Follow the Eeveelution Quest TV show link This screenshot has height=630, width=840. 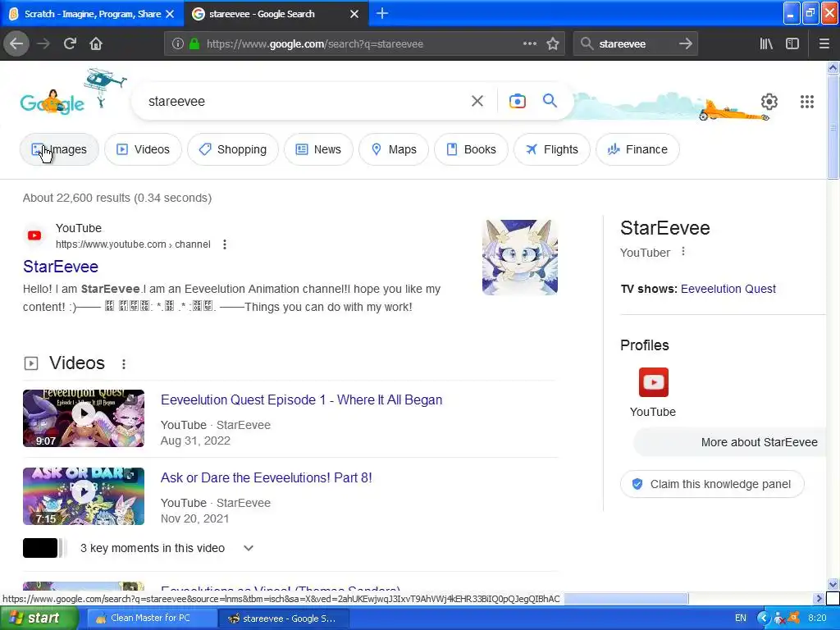[728, 289]
